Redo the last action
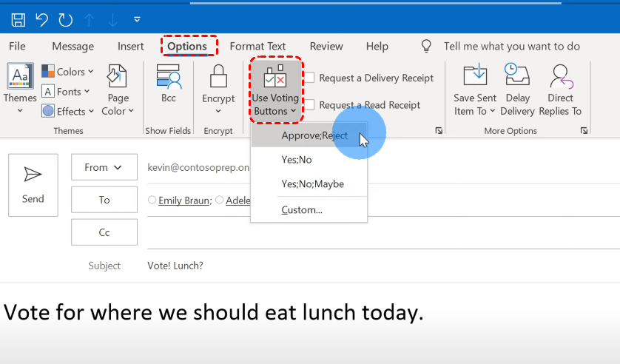Viewport: 620px width, 364px height. pyautogui.click(x=66, y=20)
